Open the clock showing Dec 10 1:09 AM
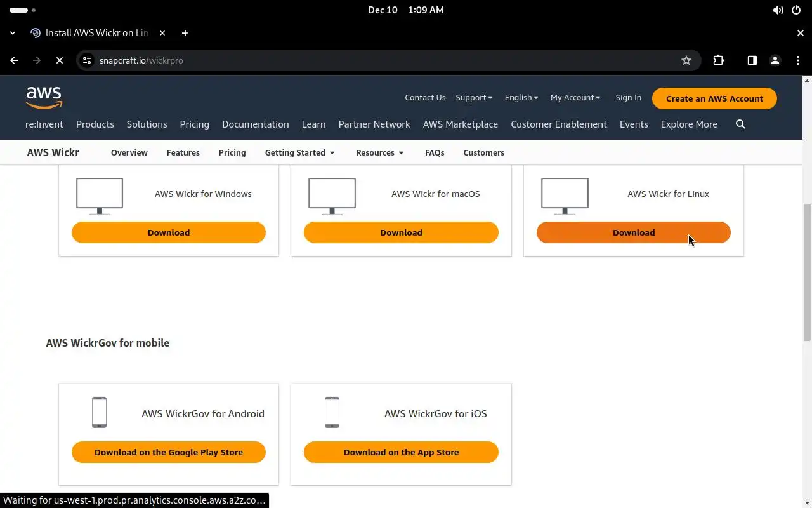The height and width of the screenshot is (508, 812). (x=406, y=10)
